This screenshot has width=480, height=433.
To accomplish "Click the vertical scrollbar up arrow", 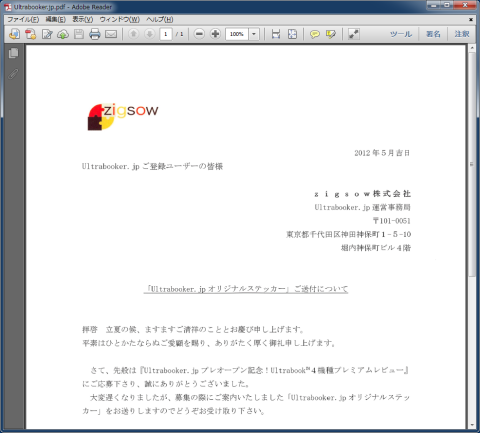I will pos(472,49).
